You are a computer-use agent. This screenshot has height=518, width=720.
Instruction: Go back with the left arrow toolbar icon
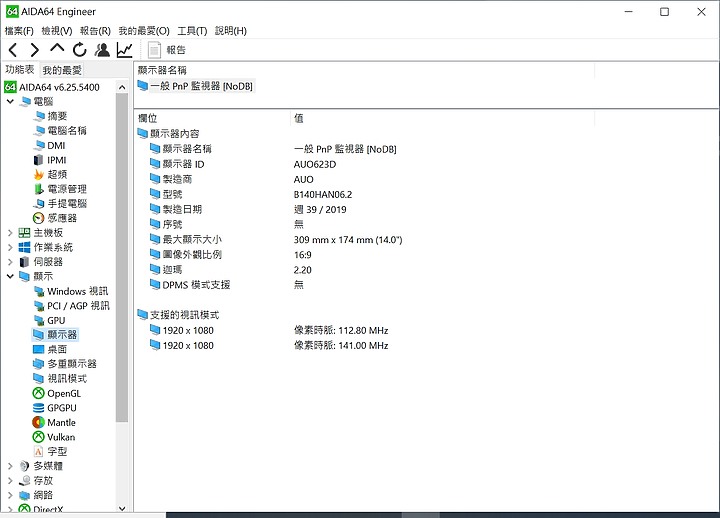click(x=13, y=50)
